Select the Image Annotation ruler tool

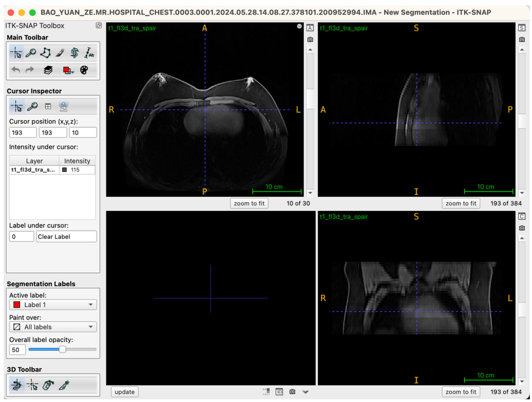89,53
